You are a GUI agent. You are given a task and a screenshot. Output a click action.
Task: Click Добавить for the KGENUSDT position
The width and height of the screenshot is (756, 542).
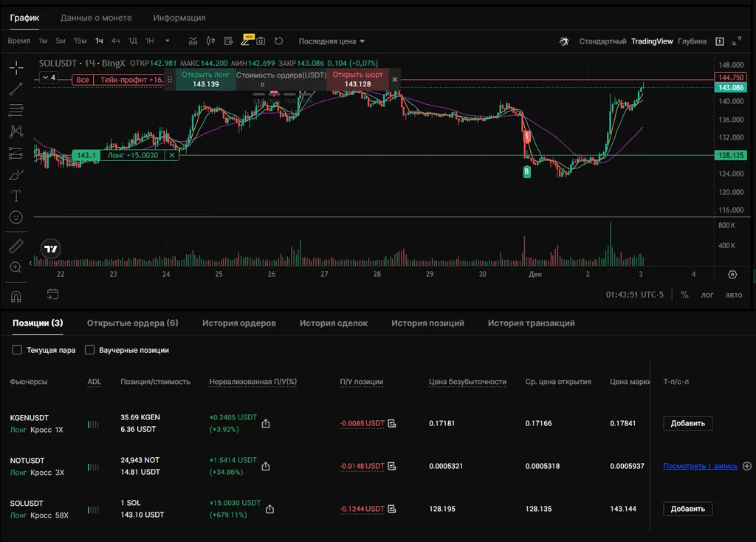coord(687,423)
